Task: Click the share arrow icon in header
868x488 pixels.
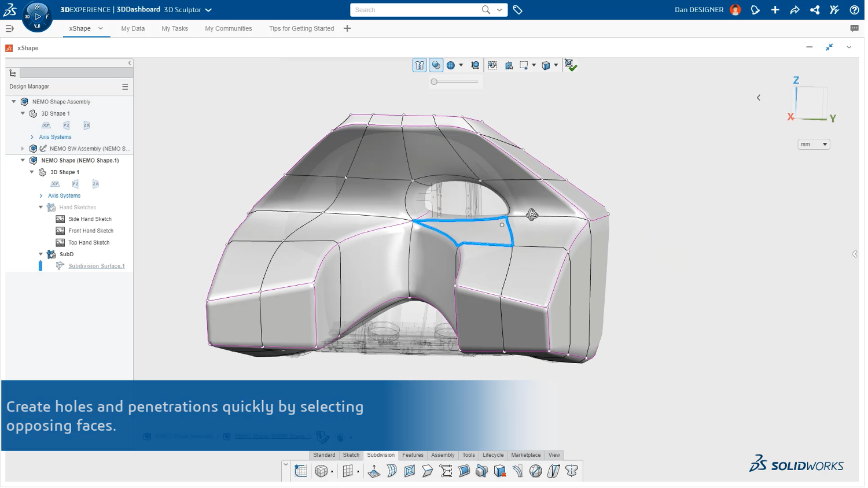Action: 795,10
